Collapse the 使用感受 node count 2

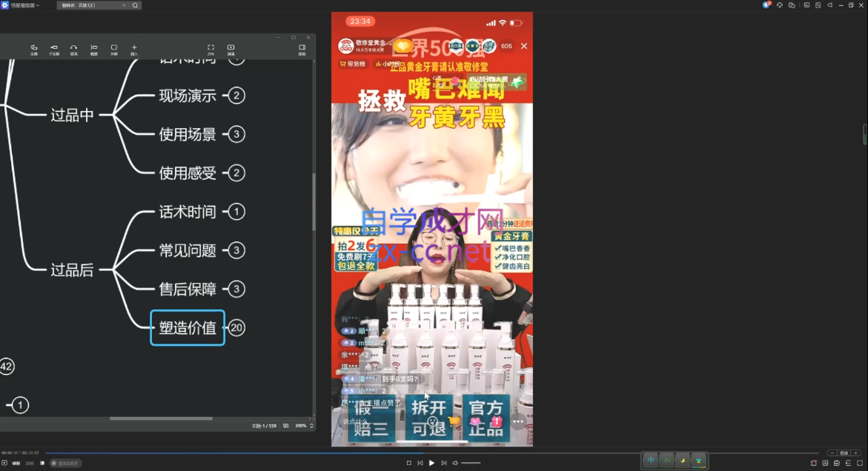(x=236, y=173)
